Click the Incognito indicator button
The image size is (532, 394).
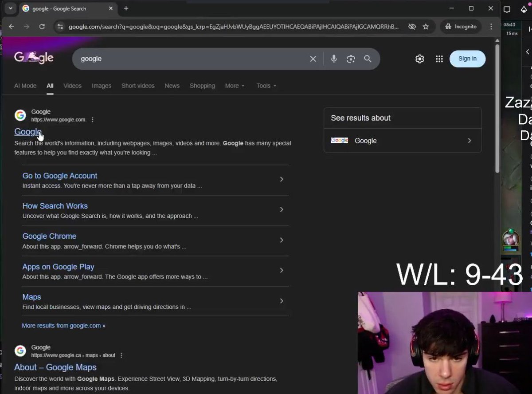pos(461,27)
